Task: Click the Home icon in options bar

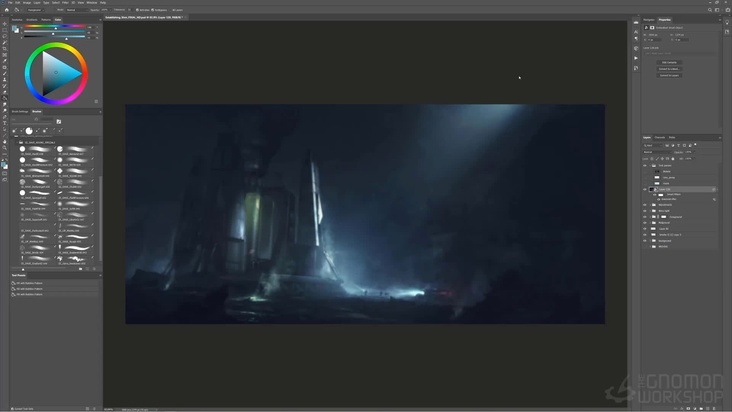Action: click(x=7, y=10)
